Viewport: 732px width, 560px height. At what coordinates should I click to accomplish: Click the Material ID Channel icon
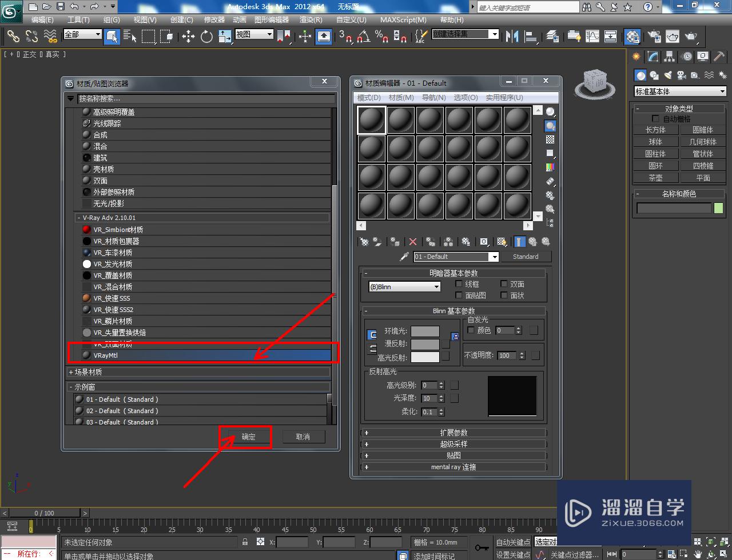coord(484,242)
